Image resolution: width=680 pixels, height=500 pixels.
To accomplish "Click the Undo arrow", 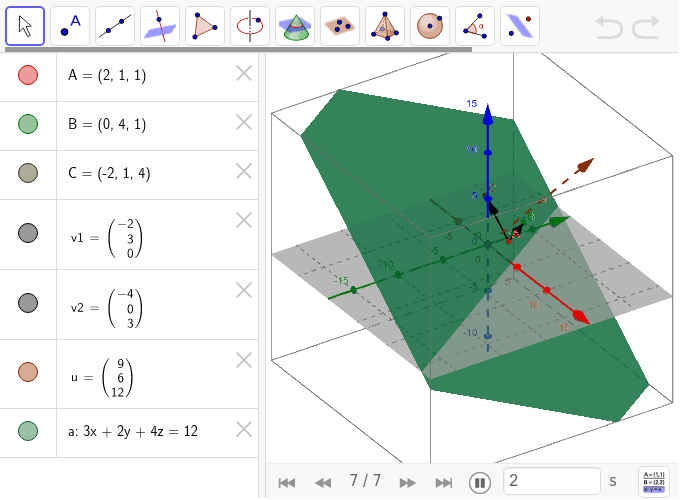I will pyautogui.click(x=609, y=27).
